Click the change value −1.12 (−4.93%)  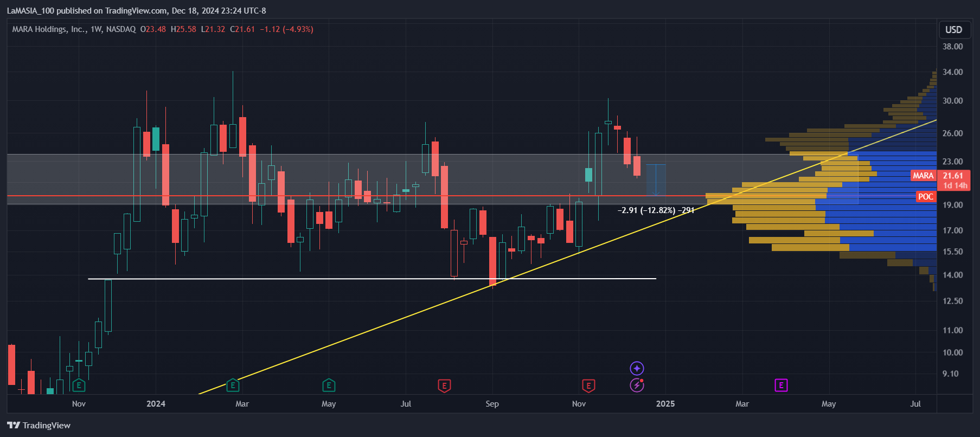(286, 29)
